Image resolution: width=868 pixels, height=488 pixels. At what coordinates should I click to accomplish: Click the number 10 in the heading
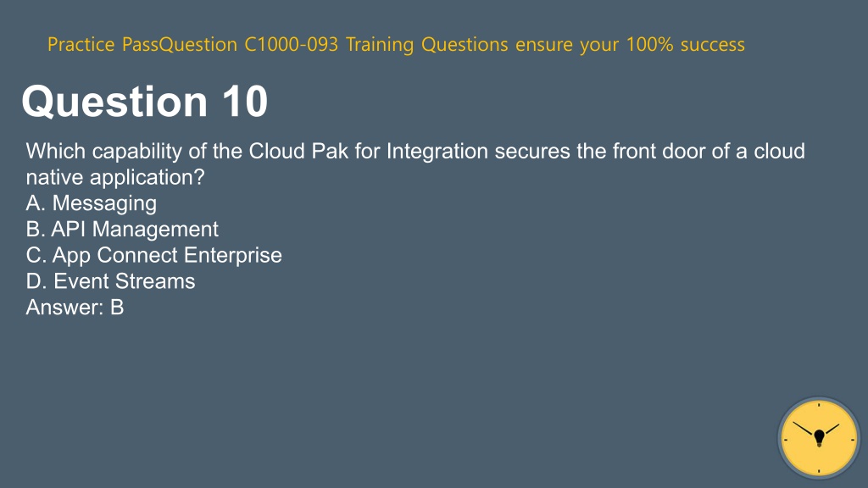point(245,102)
